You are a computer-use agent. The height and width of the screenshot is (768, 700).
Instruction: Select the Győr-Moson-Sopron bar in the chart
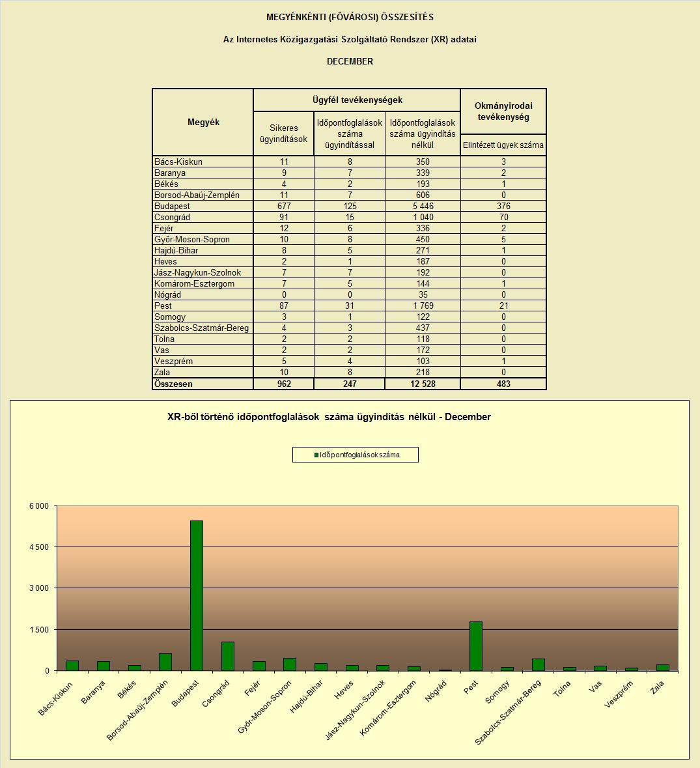(x=290, y=664)
